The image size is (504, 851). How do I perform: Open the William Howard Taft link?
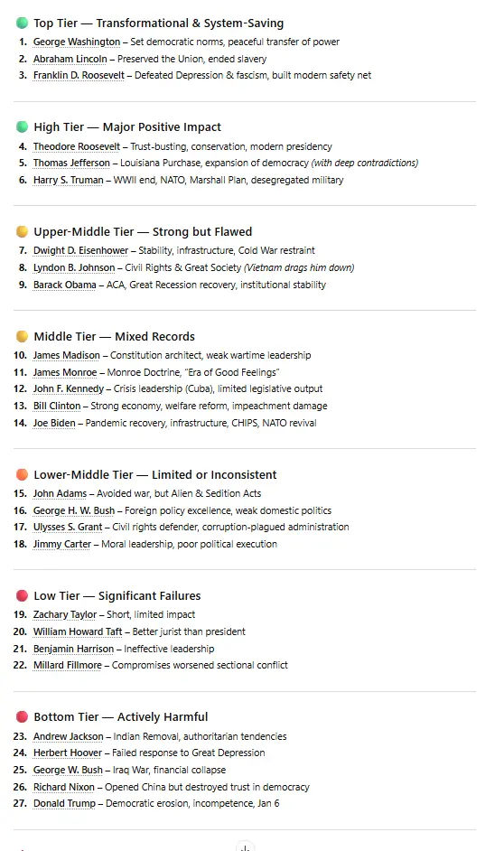(x=78, y=631)
